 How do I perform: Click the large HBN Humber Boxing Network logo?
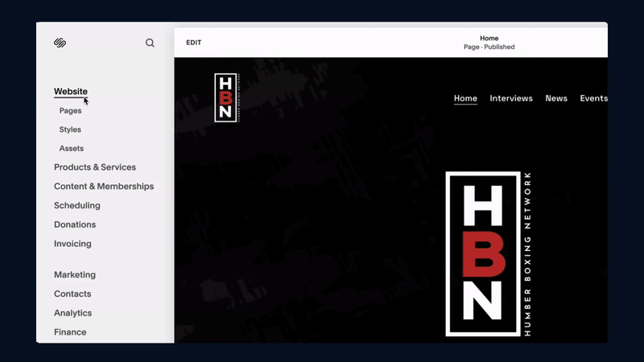pos(489,253)
